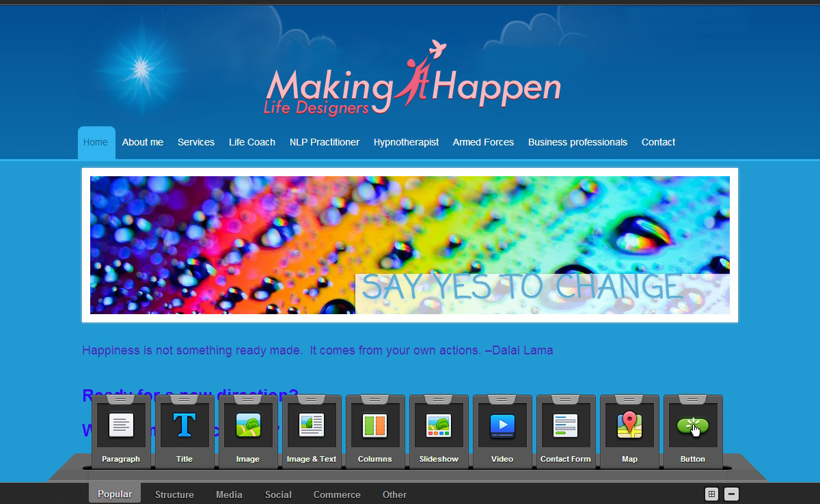Viewport: 820px width, 504px height.
Task: Choose the Video element
Action: pos(502,432)
